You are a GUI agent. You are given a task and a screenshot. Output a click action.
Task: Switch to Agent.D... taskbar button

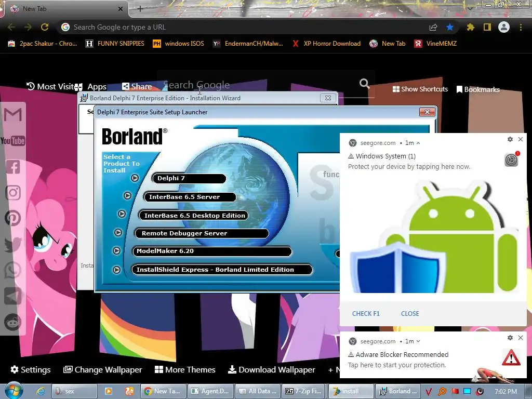(211, 391)
